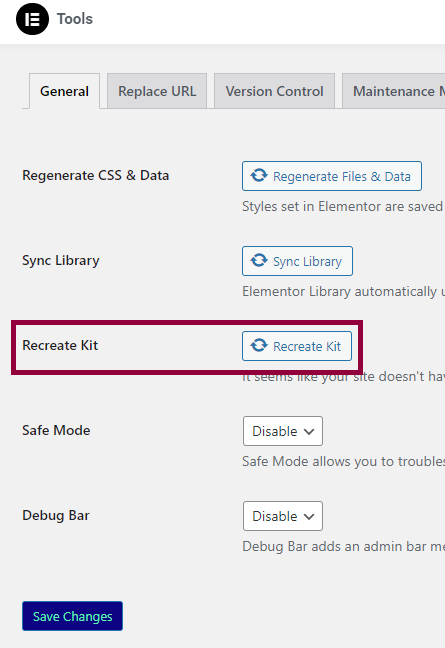Image resolution: width=445 pixels, height=648 pixels.
Task: Click the Safe Mode setting label
Action: click(56, 431)
